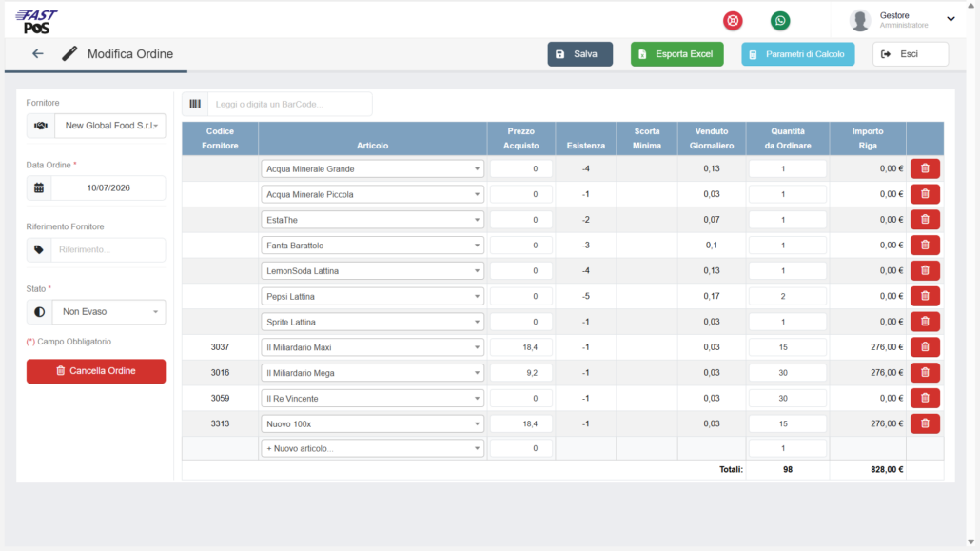This screenshot has height=551, width=980.
Task: Click the back arrow beside Modifica Ordine
Action: (x=37, y=54)
